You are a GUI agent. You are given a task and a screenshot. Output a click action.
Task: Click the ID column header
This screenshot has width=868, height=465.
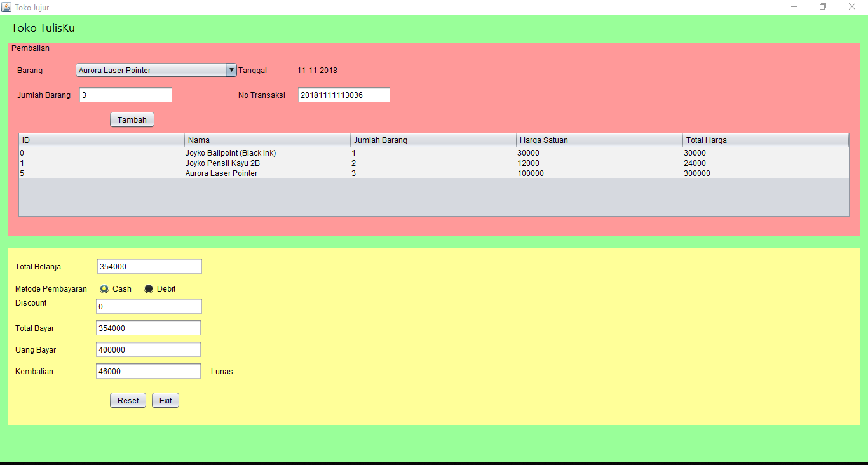[102, 140]
